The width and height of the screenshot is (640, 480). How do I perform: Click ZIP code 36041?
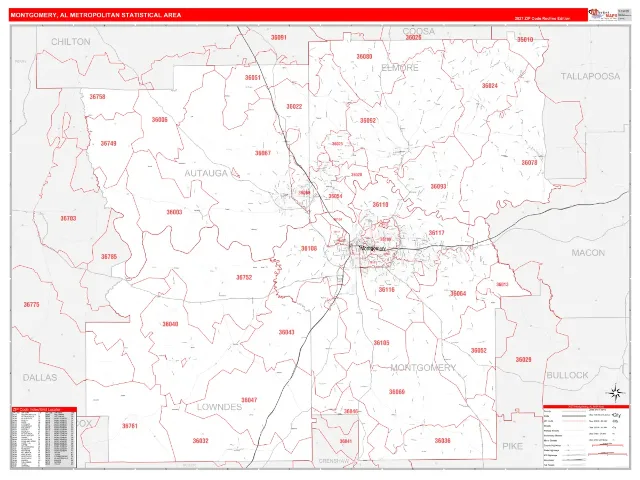pos(345,442)
